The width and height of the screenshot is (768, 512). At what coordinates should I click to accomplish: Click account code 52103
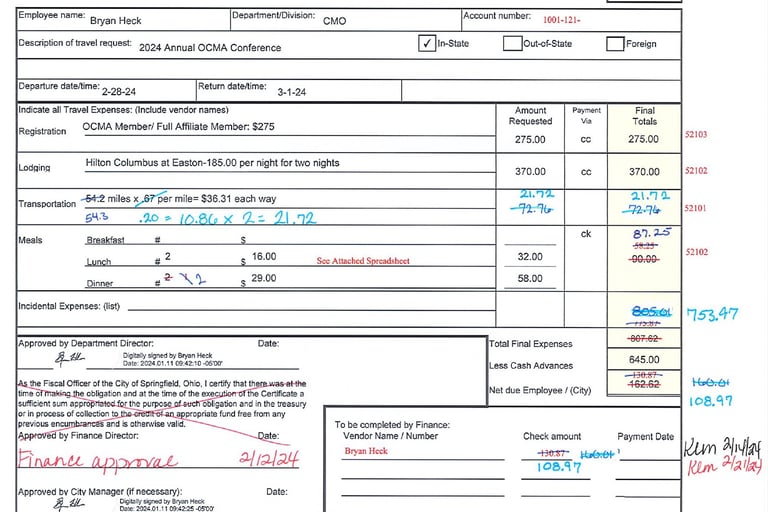[x=696, y=134]
